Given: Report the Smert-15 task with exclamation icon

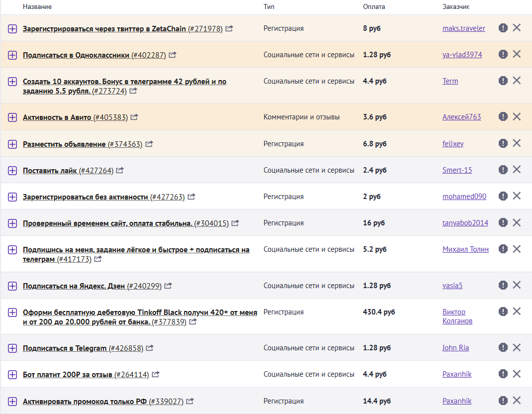Looking at the screenshot, I should click(x=503, y=170).
